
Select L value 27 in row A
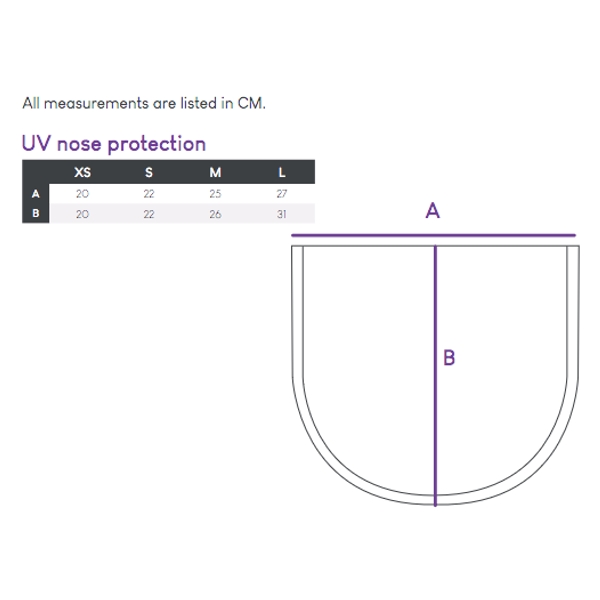click(x=282, y=194)
